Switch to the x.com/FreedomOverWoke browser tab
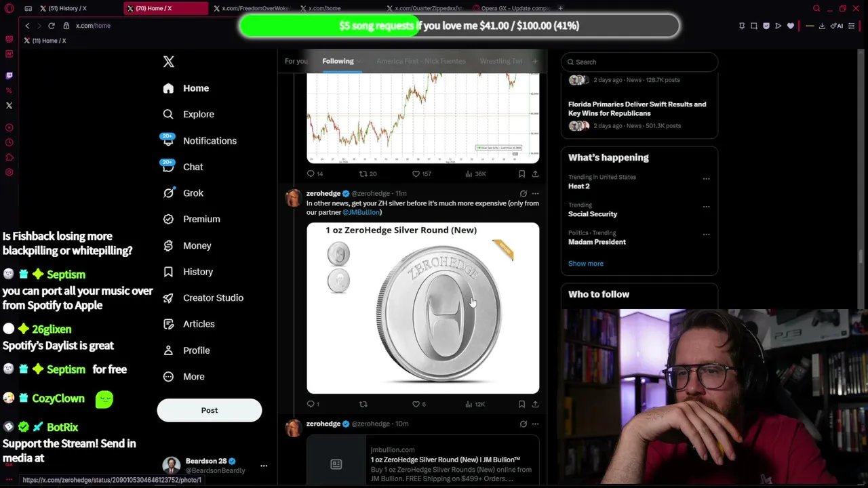 251,9
